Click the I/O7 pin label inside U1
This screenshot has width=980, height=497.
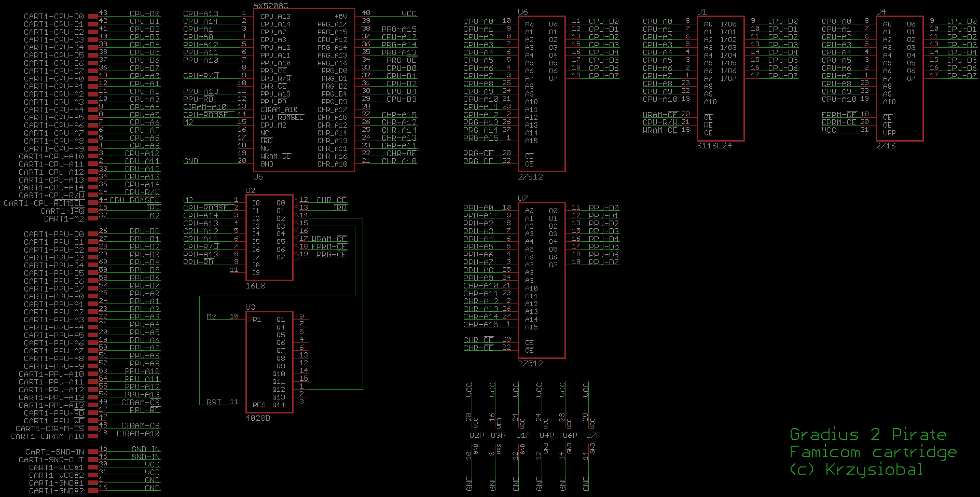tap(728, 79)
